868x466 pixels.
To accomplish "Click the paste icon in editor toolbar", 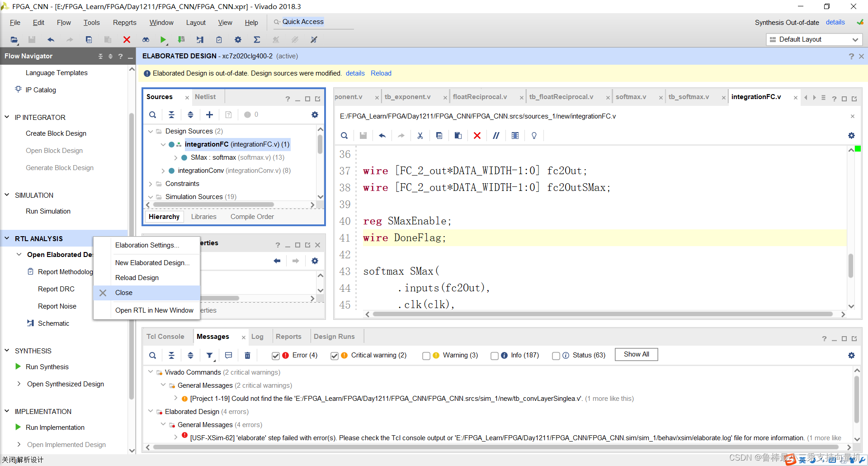I will [458, 136].
